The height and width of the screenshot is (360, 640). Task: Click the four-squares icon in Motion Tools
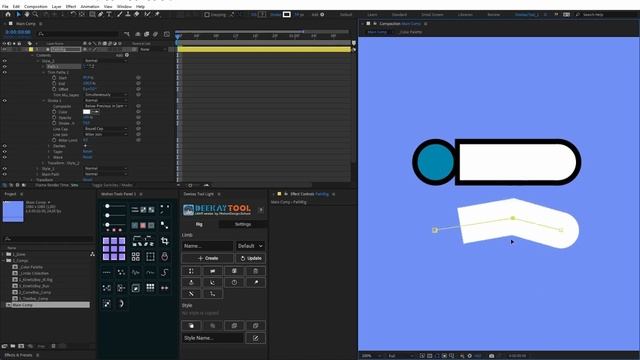tap(136, 256)
